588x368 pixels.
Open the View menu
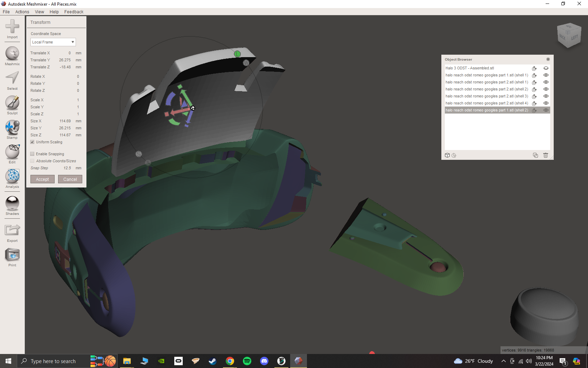click(40, 12)
